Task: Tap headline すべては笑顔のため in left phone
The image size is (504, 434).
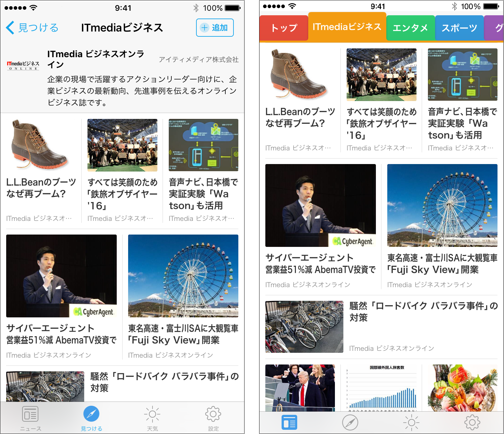Action: [122, 194]
